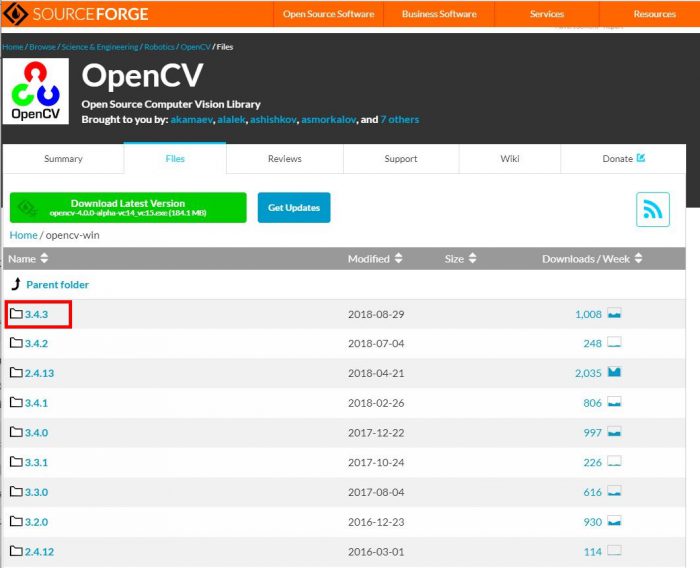700x568 pixels.
Task: Sort files by Name column arrows
Action: 44,258
